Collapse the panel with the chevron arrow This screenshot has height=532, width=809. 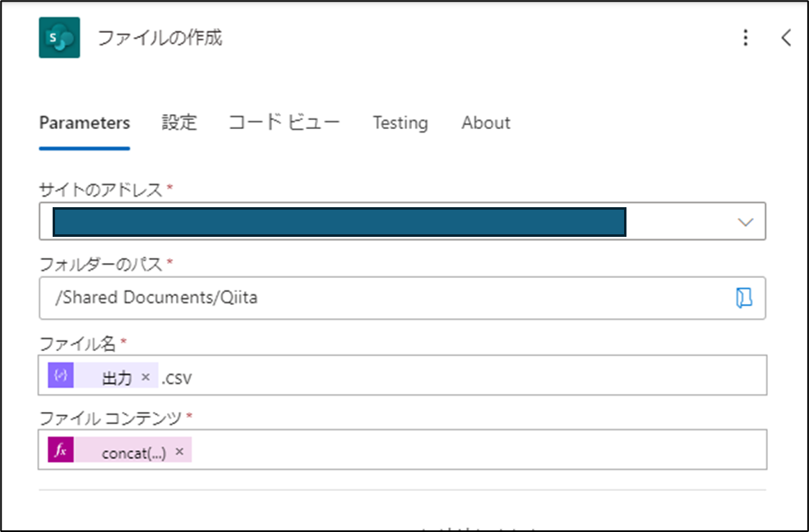(786, 38)
